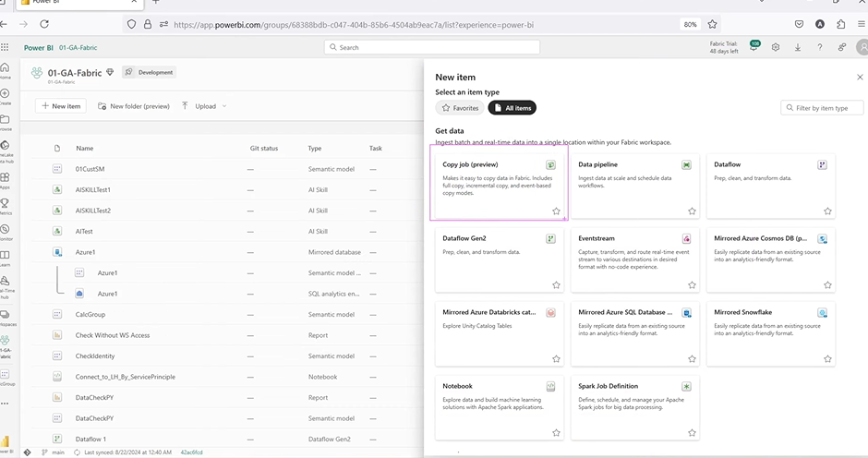Viewport: 868px width, 458px height.
Task: Select the Data pipeline card
Action: click(635, 187)
